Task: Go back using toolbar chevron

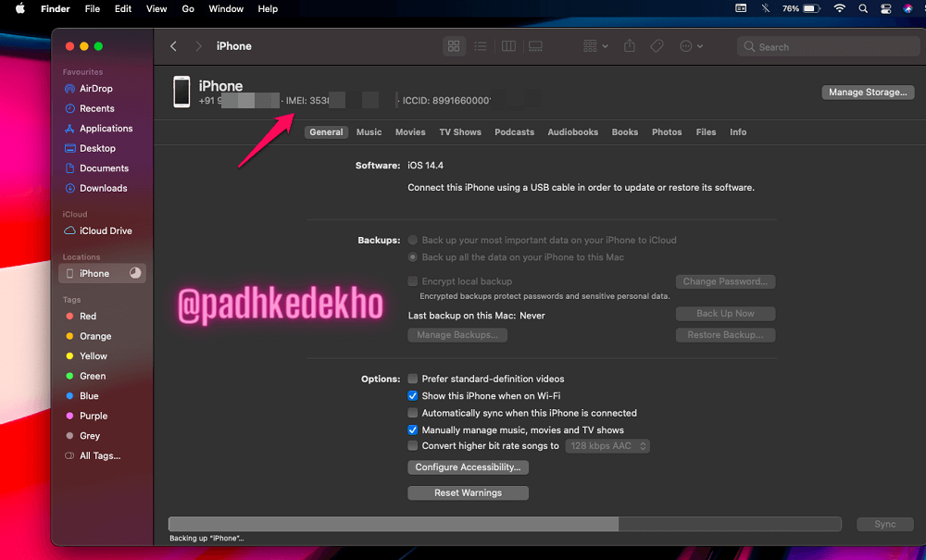Action: (174, 46)
